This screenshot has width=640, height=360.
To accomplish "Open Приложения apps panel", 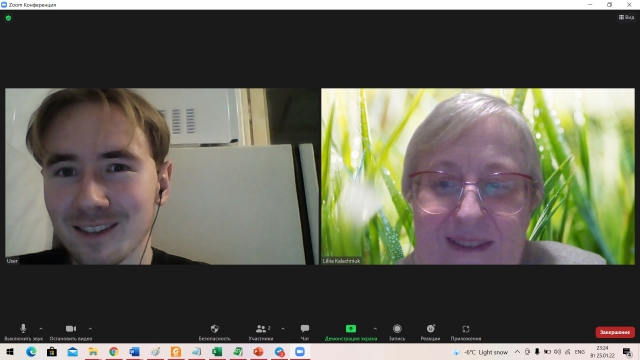I will click(466, 332).
